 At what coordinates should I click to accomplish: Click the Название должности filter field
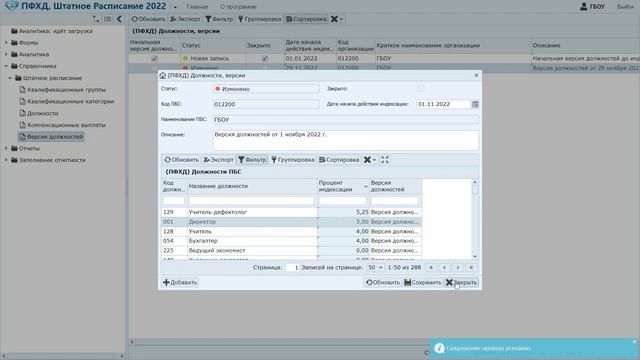pos(252,200)
